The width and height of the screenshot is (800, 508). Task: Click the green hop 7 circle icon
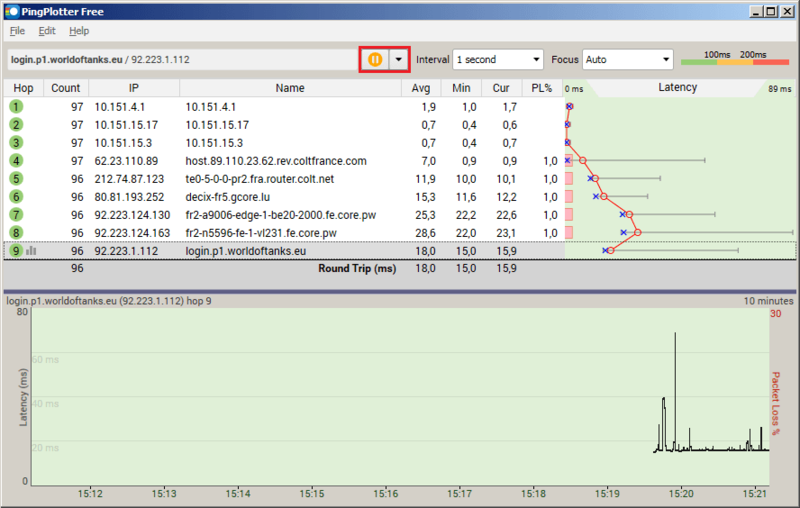(16, 215)
